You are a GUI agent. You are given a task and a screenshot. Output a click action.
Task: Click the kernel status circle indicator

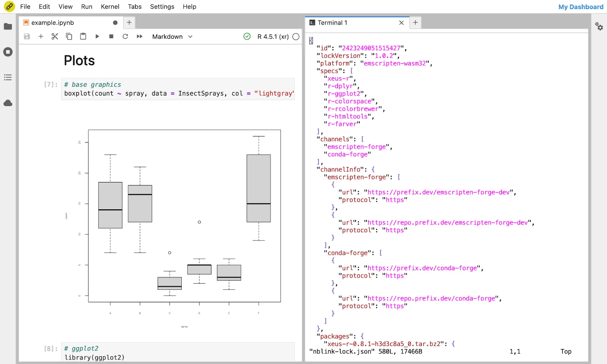click(x=296, y=36)
